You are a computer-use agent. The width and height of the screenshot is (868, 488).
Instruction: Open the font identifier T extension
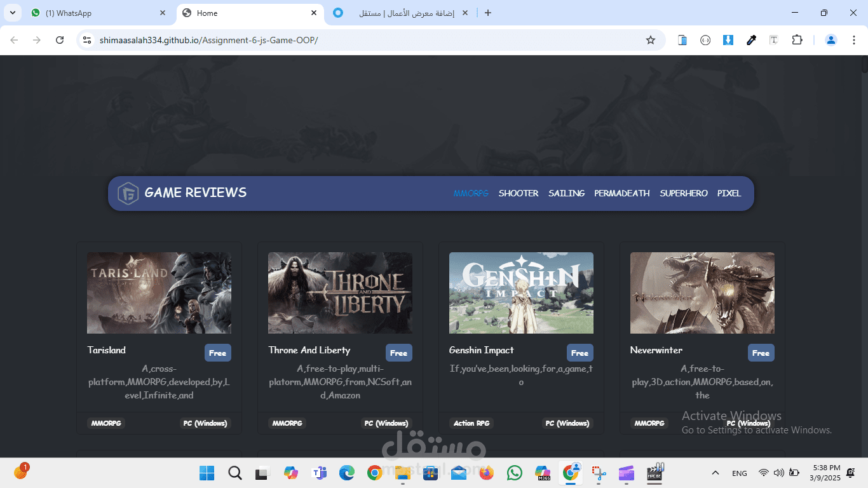tap(774, 40)
